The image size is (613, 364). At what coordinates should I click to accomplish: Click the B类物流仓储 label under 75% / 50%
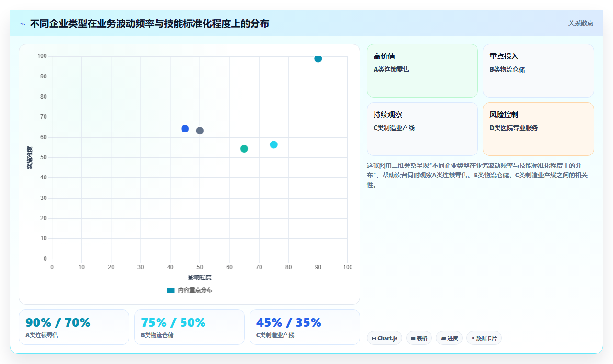point(158,335)
